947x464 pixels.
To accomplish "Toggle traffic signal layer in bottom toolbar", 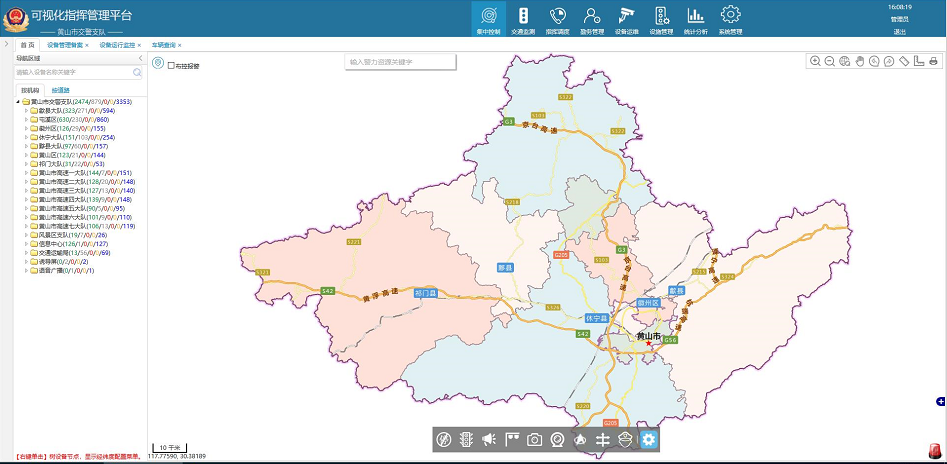I will coord(466,439).
